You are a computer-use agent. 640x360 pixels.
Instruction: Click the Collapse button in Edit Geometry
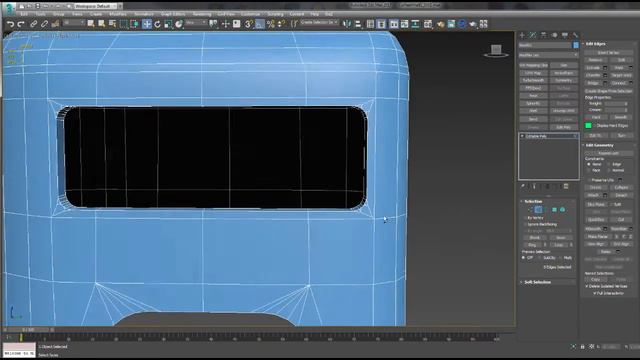[x=621, y=187]
